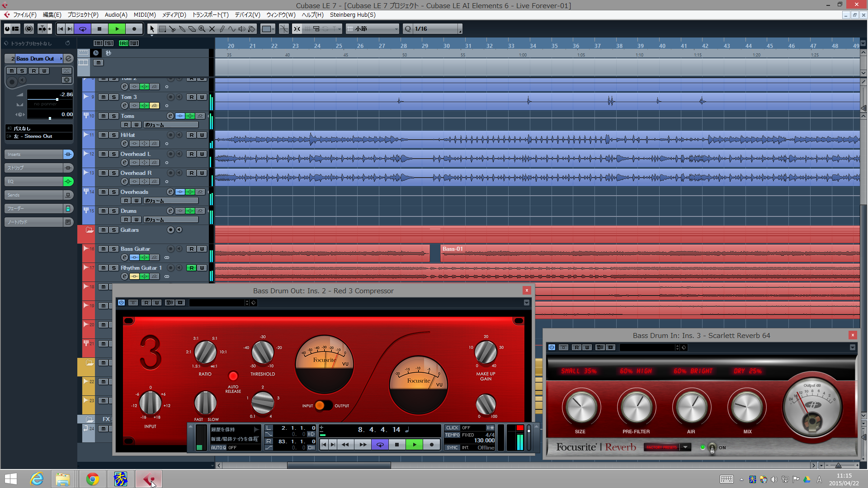The image size is (868, 488).
Task: Toggle Read automation on Rhythm Guitar 1
Action: 191,268
